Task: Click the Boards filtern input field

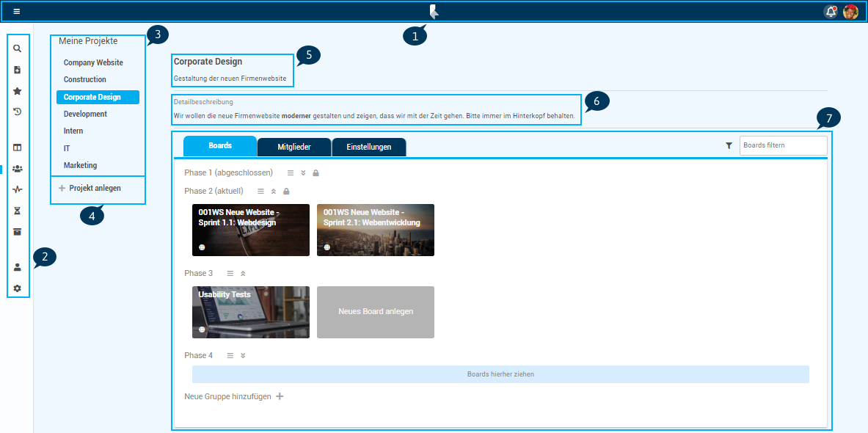Action: coord(782,145)
